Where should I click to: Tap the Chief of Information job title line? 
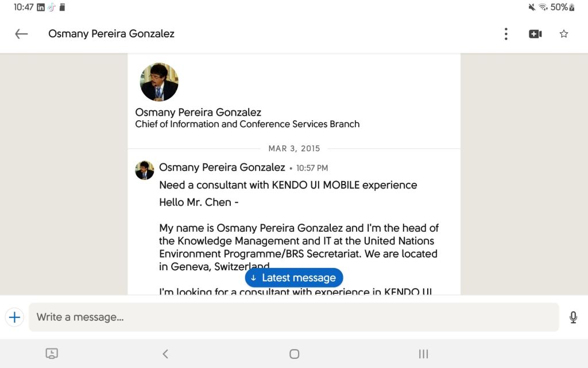point(247,124)
